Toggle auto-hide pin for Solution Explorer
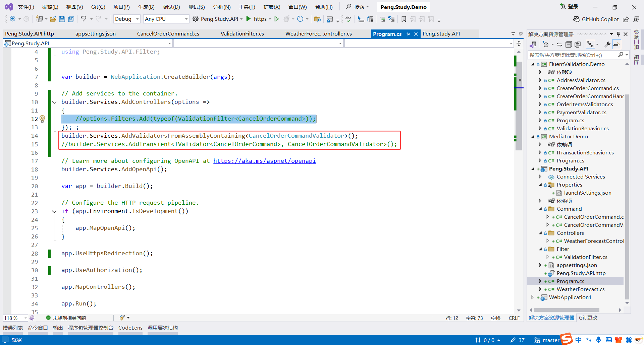Viewport: 644px width, 345px height. 618,34
